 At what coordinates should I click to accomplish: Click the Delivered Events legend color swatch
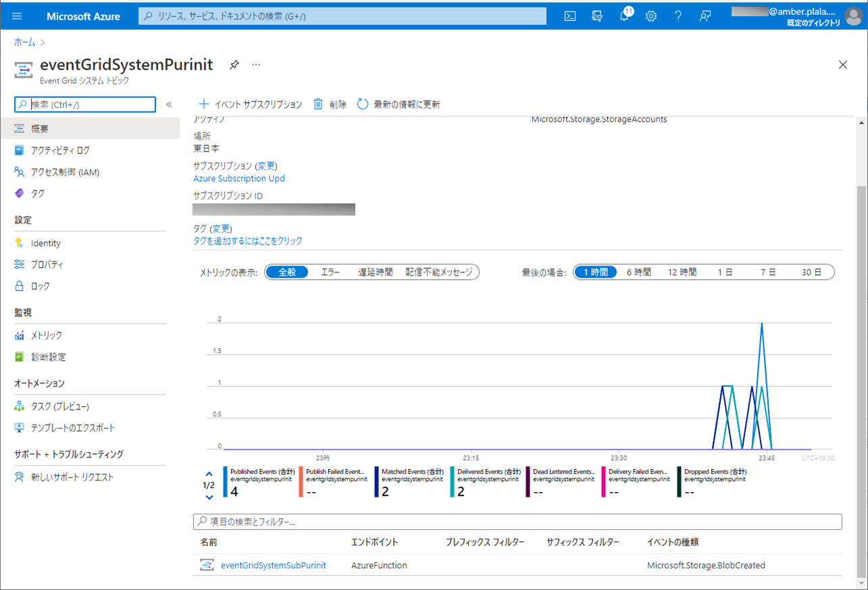pos(452,482)
